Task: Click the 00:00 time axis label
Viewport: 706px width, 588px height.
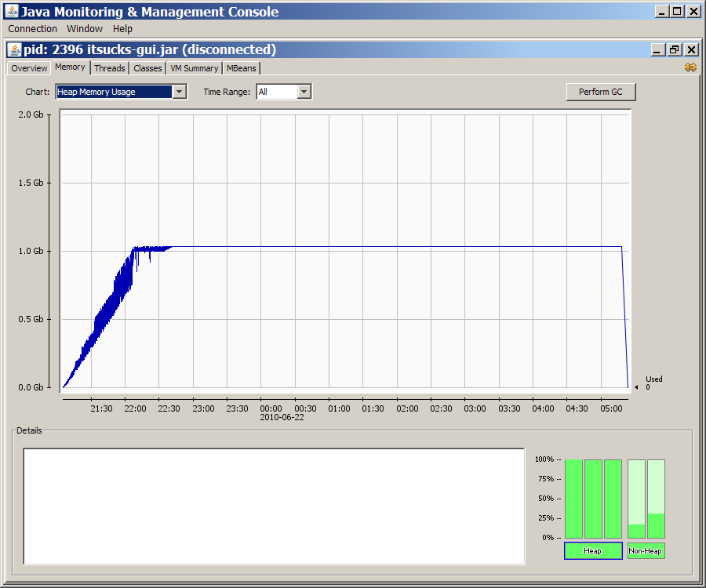Action: [271, 408]
